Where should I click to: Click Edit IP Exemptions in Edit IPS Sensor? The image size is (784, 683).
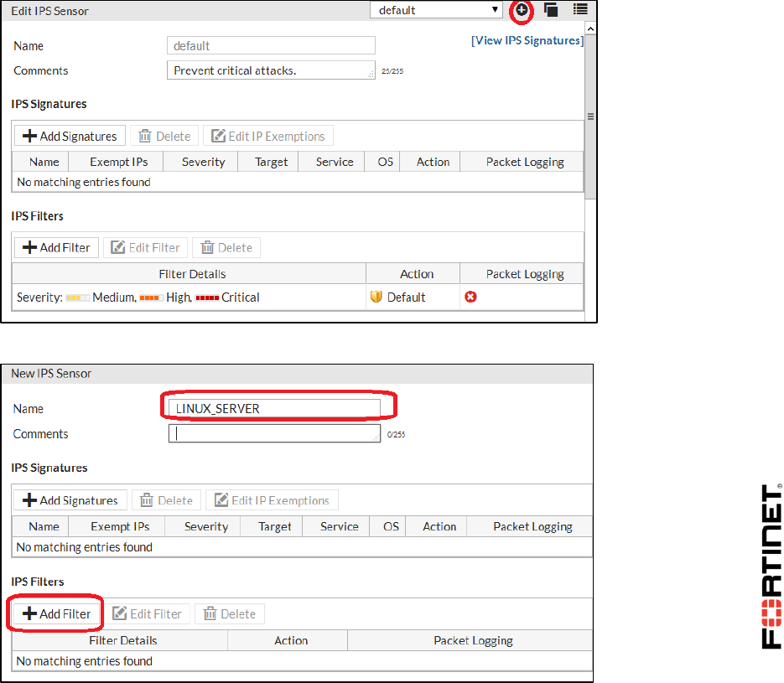[268, 136]
